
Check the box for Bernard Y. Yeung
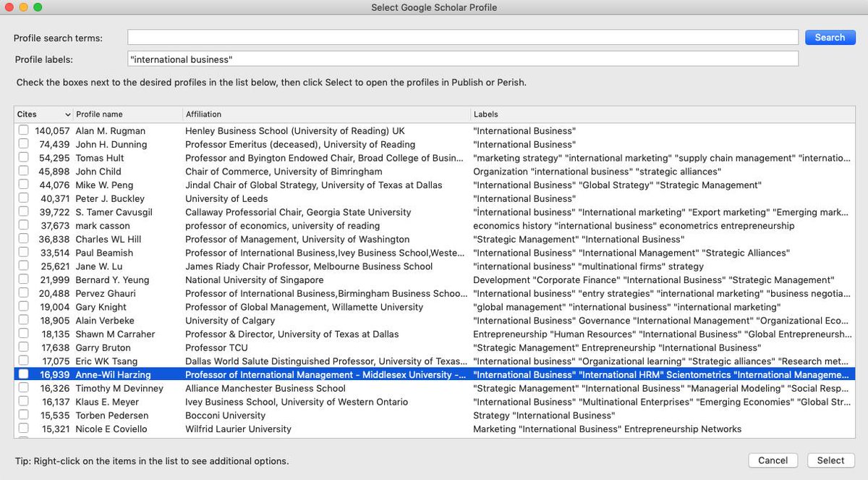point(24,279)
